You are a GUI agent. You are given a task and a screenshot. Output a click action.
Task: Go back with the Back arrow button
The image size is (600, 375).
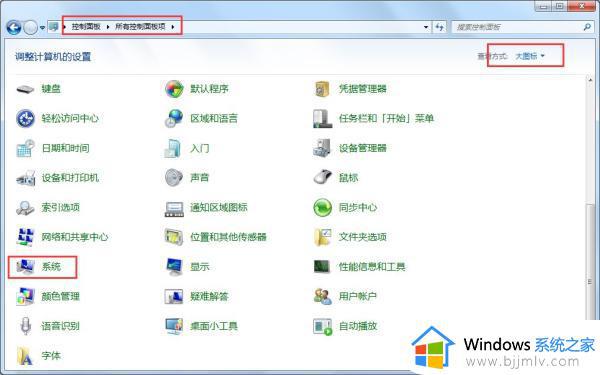(x=14, y=27)
